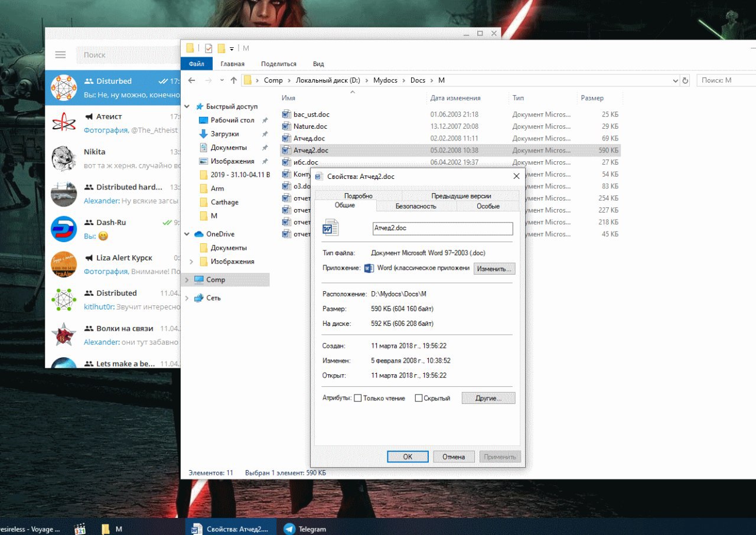Click the Отмена button
This screenshot has height=535, width=756.
(454, 456)
